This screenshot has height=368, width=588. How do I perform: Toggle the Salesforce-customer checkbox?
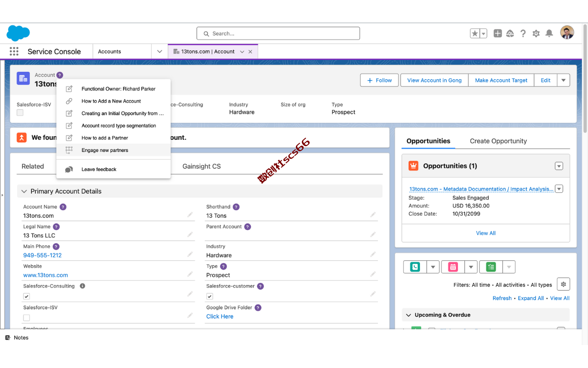(x=209, y=297)
